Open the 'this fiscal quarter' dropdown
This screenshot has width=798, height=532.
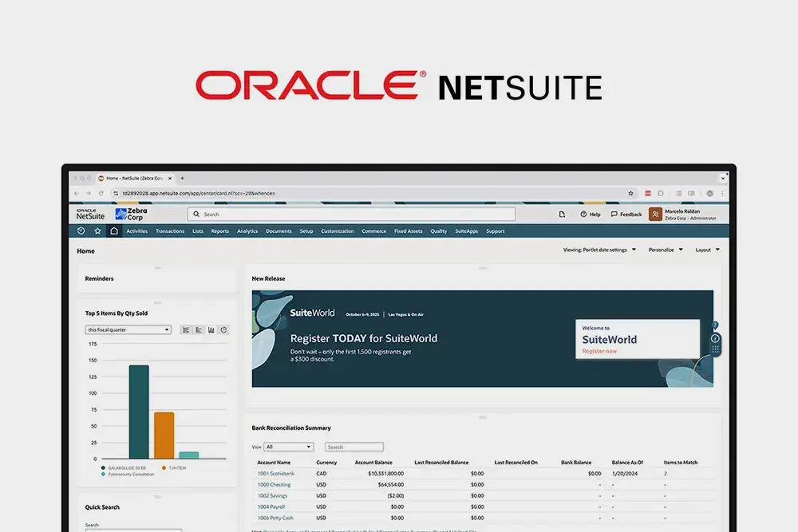coord(128,329)
